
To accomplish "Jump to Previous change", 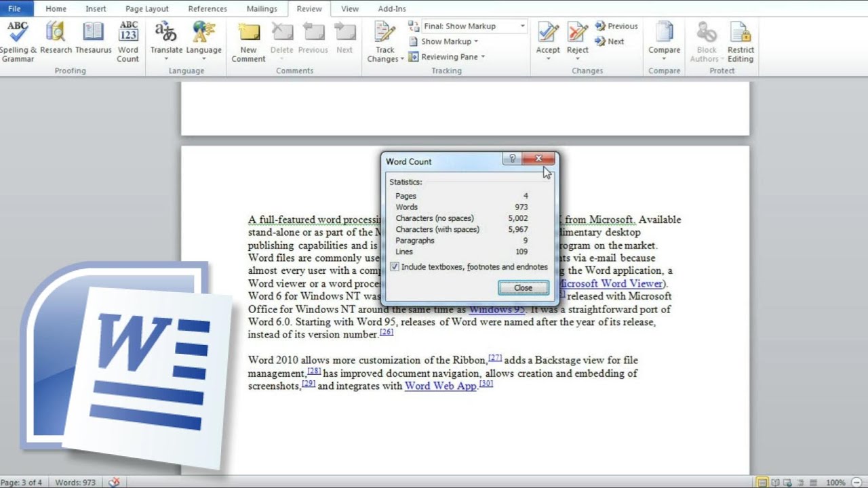I will (616, 26).
